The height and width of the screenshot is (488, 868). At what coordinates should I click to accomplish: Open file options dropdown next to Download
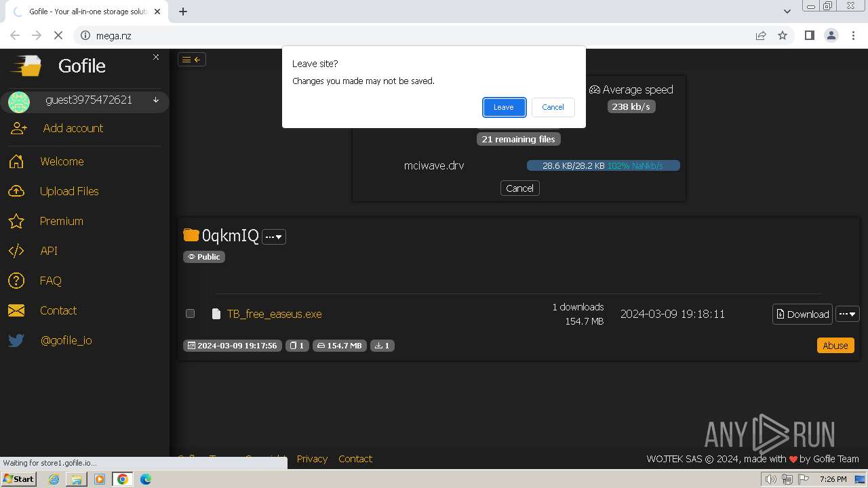(x=848, y=314)
